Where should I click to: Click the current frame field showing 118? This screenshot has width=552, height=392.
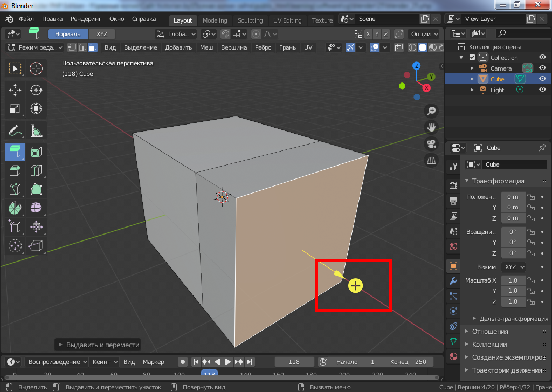pyautogui.click(x=294, y=362)
